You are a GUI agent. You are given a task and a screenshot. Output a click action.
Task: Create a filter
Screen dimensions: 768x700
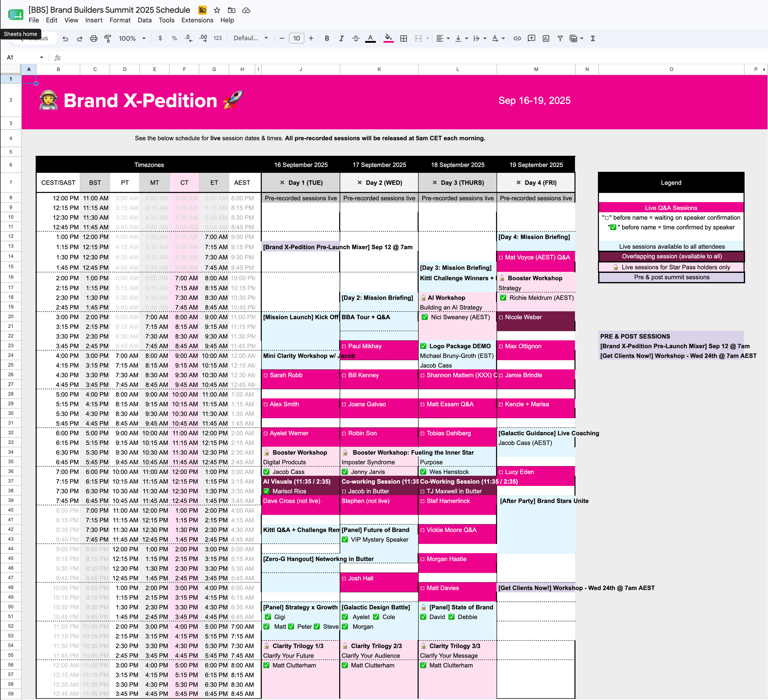560,38
